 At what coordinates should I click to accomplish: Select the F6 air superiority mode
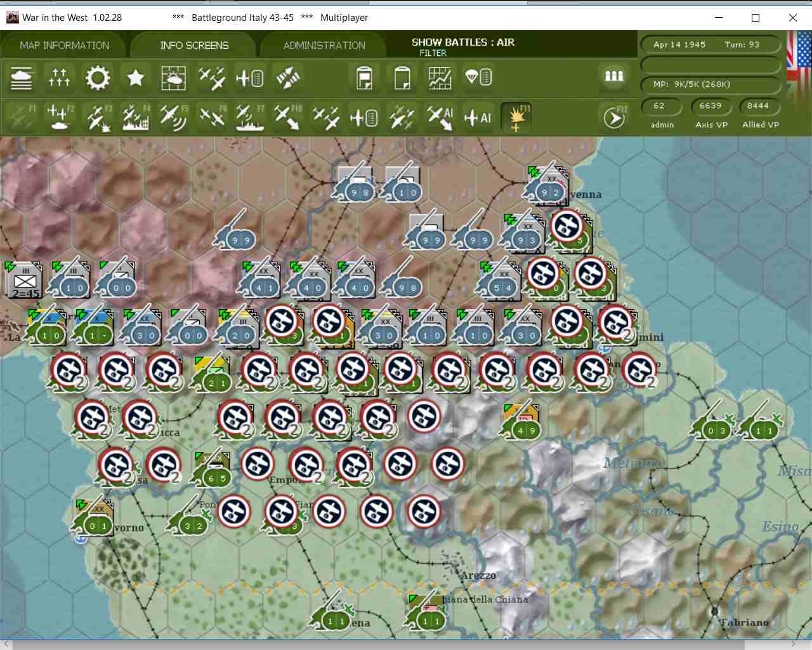click(x=213, y=117)
